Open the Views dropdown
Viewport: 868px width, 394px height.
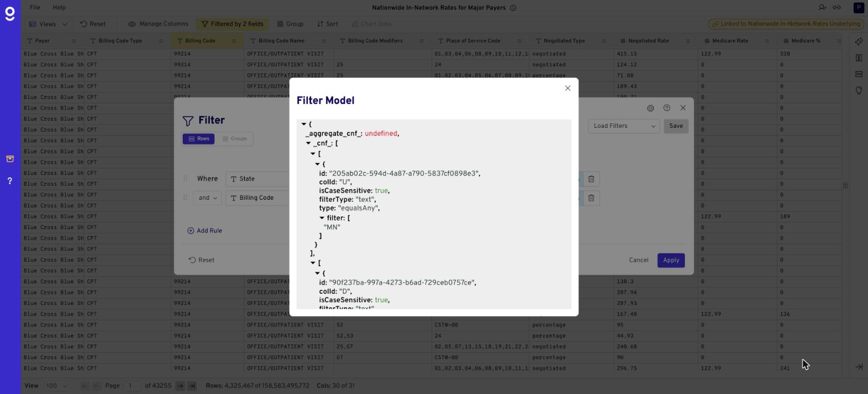[48, 24]
